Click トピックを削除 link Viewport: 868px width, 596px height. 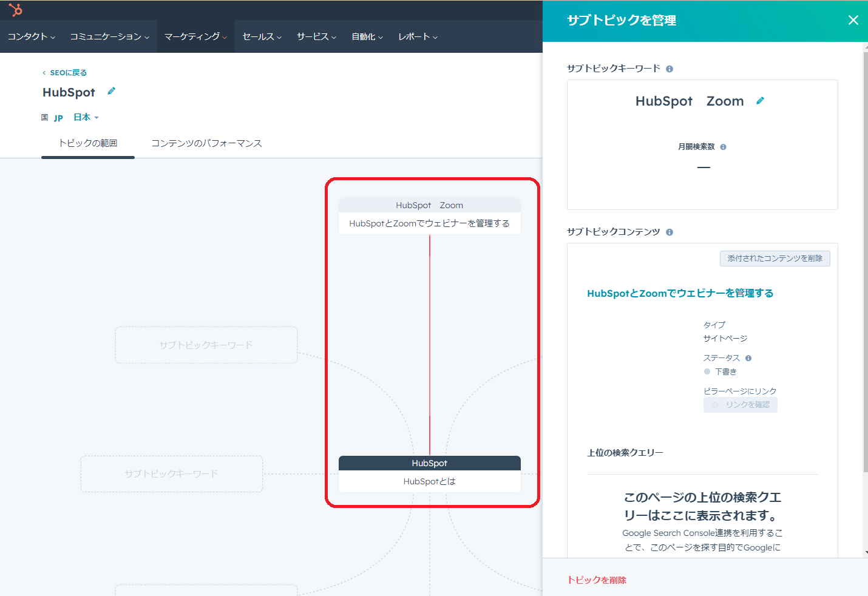coord(597,580)
